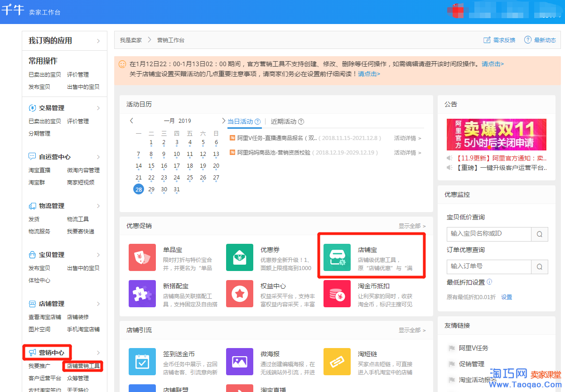The width and height of the screenshot is (565, 392).
Task: Click the 需求反馈 edit icon
Action: pyautogui.click(x=487, y=40)
